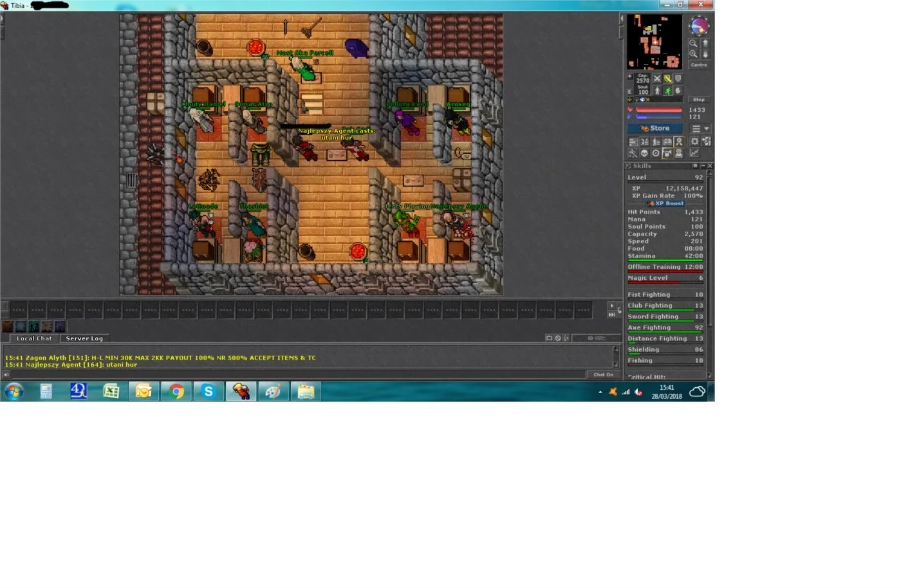This screenshot has width=901, height=588.
Task: Zoom in the minimap
Action: pos(693,54)
